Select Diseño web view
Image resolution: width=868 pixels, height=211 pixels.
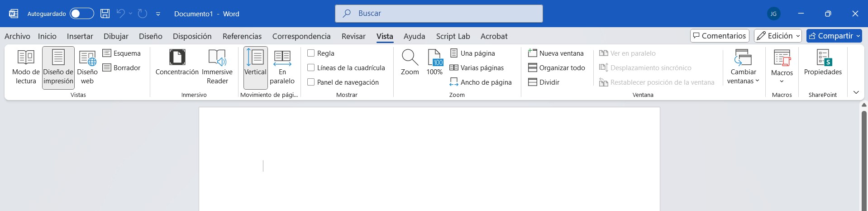[x=87, y=67]
